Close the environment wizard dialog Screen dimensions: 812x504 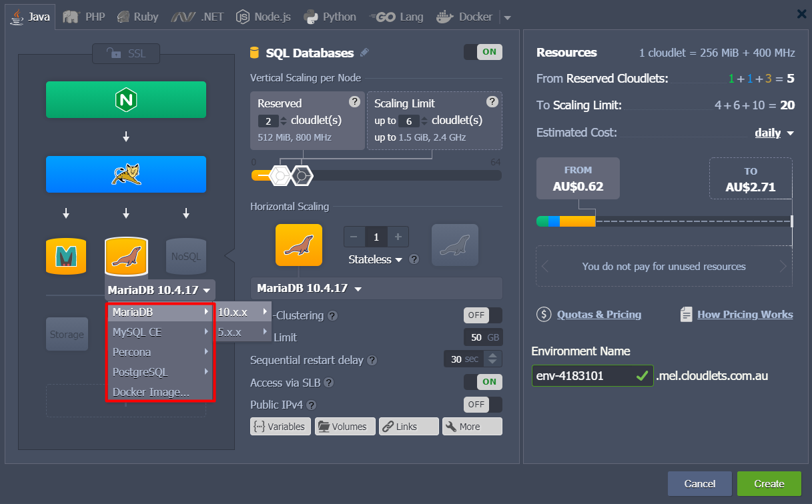coord(801,13)
